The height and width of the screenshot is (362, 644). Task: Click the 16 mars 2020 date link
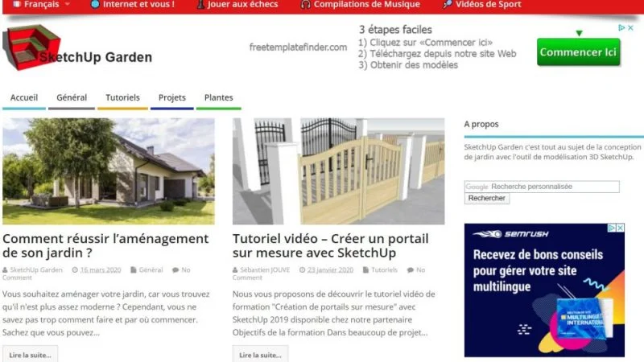pos(101,269)
